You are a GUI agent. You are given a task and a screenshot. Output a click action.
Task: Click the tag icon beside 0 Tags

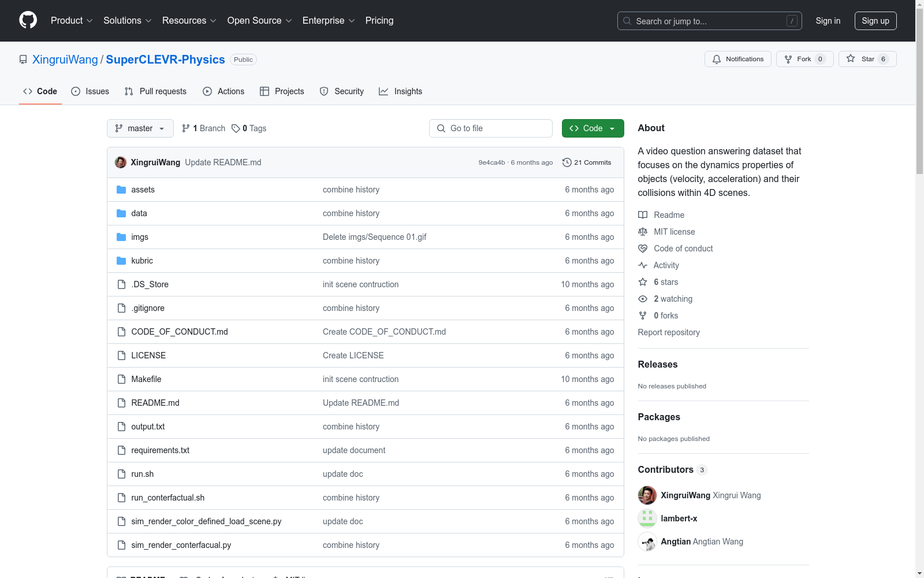click(x=236, y=128)
